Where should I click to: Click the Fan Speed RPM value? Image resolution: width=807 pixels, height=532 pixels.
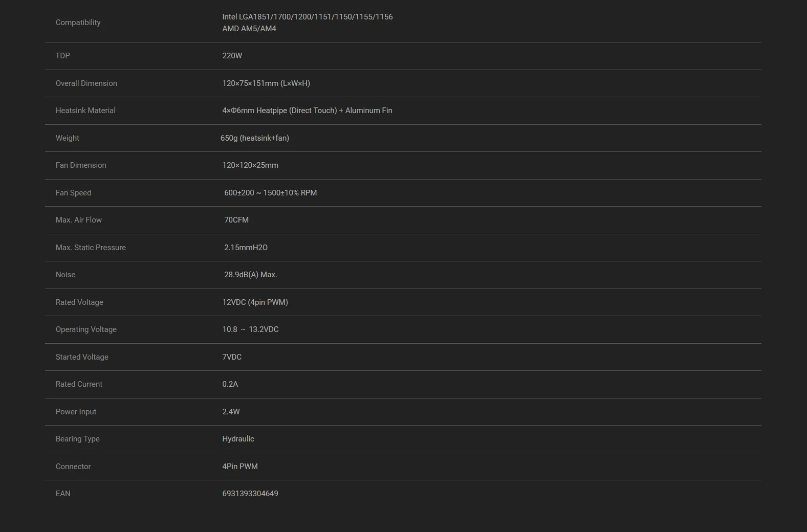pyautogui.click(x=270, y=193)
